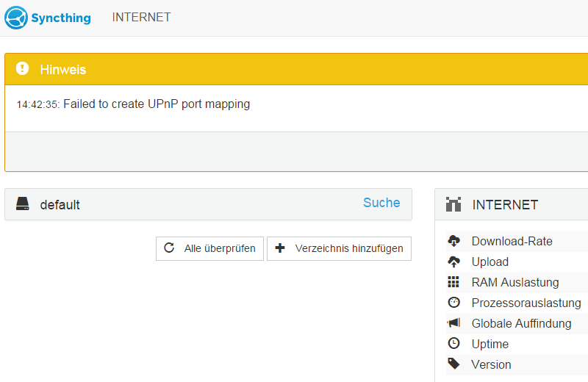Collapse the INTERNET device panel header
588x382 pixels.
511,204
